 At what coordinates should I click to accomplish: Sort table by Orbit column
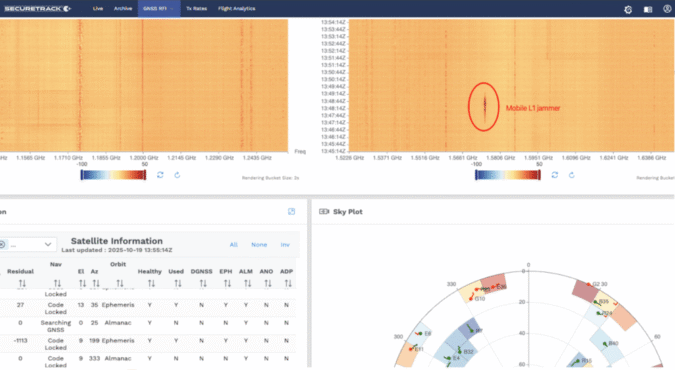click(120, 283)
